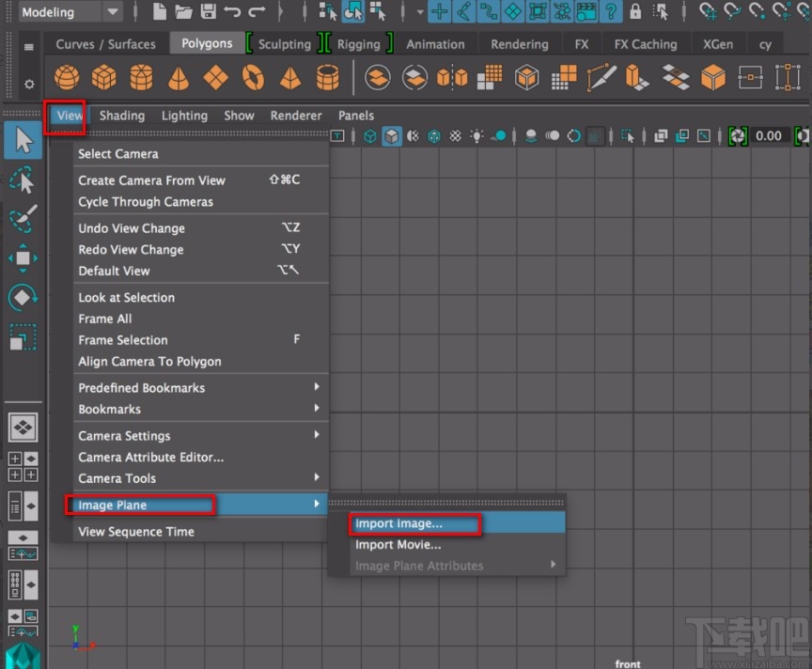The image size is (812, 669).
Task: Expand the Camera Settings submenu arrow
Action: click(317, 434)
